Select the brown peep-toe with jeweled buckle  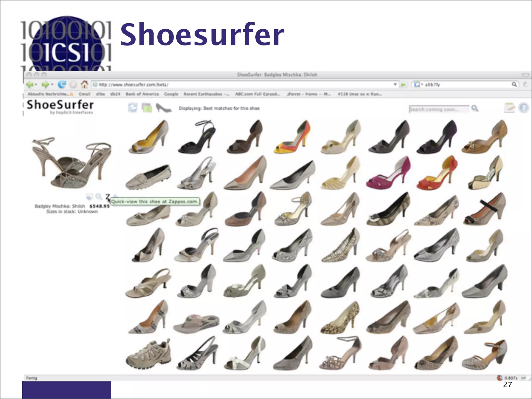[x=484, y=137]
